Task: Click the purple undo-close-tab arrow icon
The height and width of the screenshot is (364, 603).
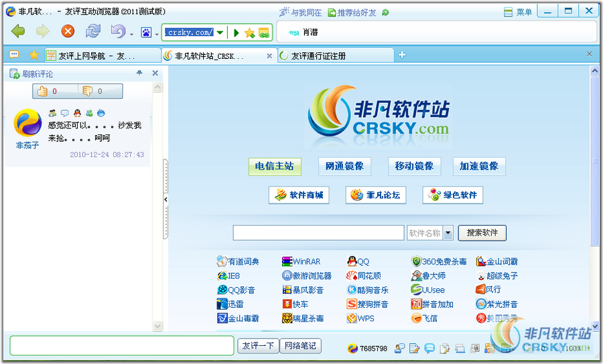Action: coord(118,31)
